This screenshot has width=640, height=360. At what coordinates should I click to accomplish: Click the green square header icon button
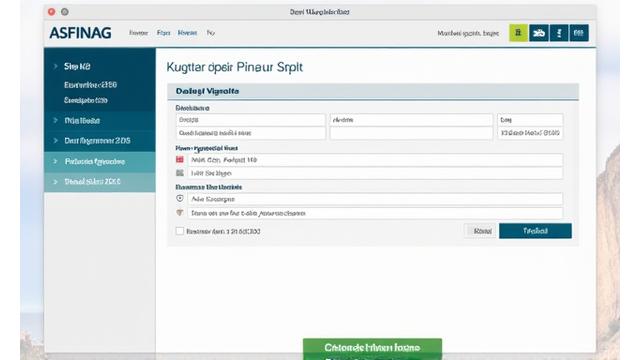pyautogui.click(x=518, y=33)
